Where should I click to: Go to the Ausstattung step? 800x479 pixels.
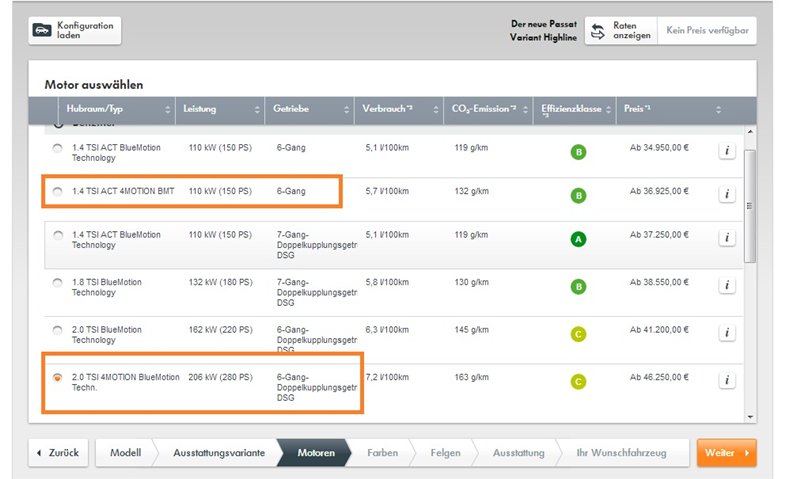pos(518,453)
